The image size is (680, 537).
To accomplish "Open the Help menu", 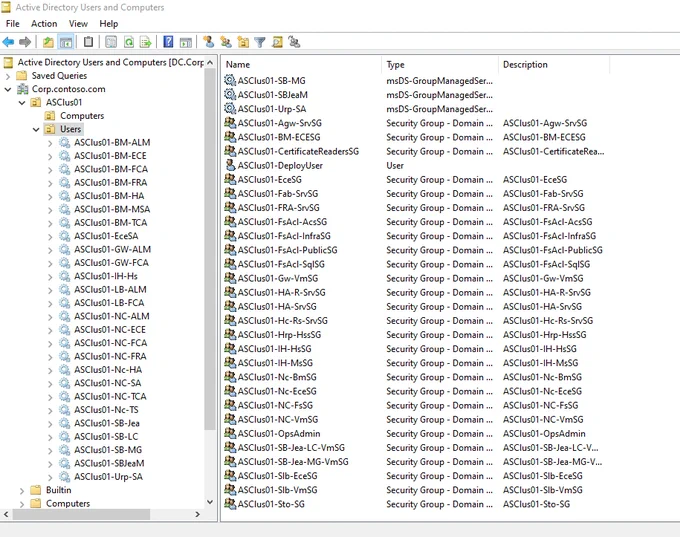I will pyautogui.click(x=108, y=23).
